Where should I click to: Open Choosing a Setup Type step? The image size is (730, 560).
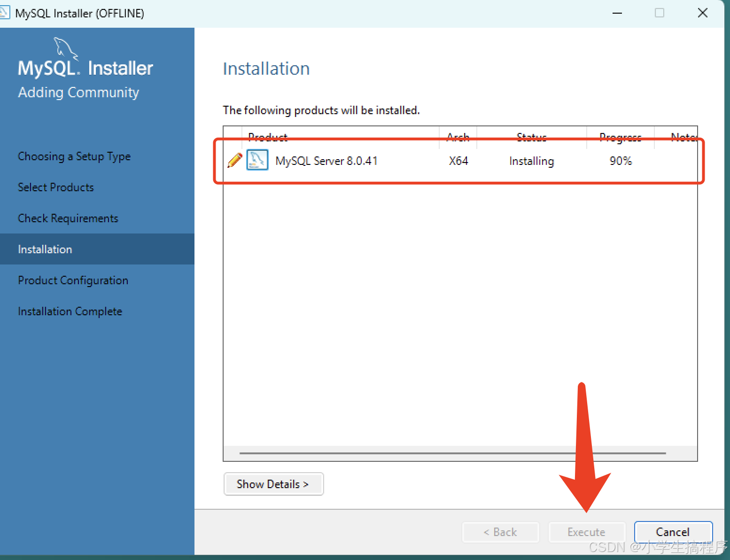(x=74, y=156)
